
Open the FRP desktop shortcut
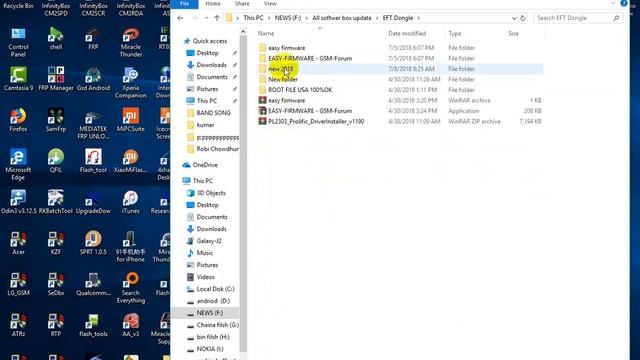93,39
